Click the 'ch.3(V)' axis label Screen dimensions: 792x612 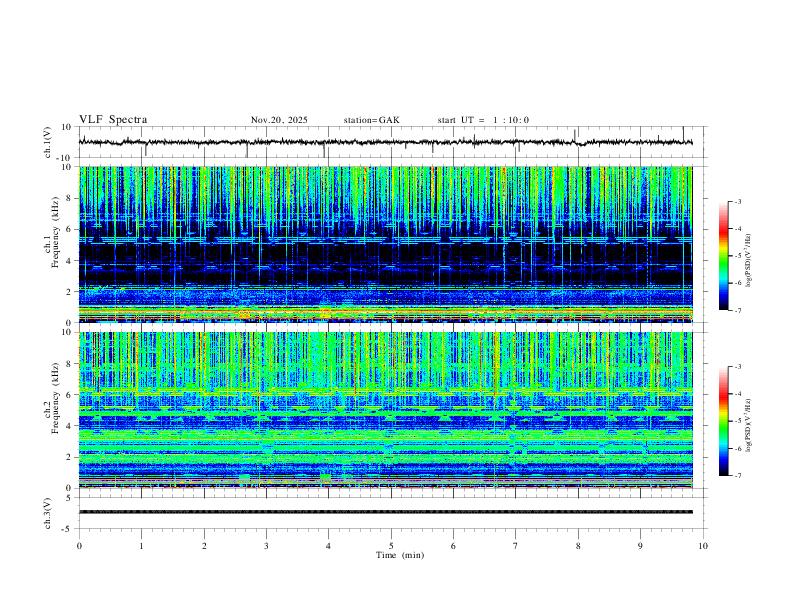(48, 513)
